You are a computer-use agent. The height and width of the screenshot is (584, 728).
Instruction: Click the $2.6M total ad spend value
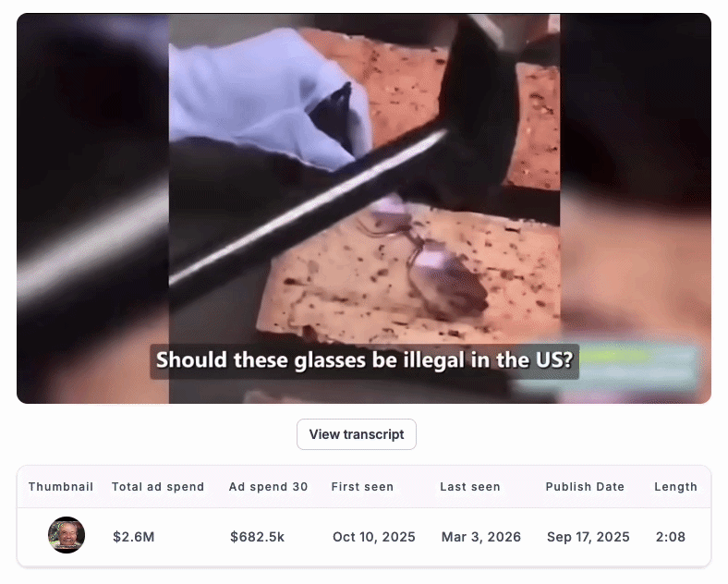(x=134, y=537)
